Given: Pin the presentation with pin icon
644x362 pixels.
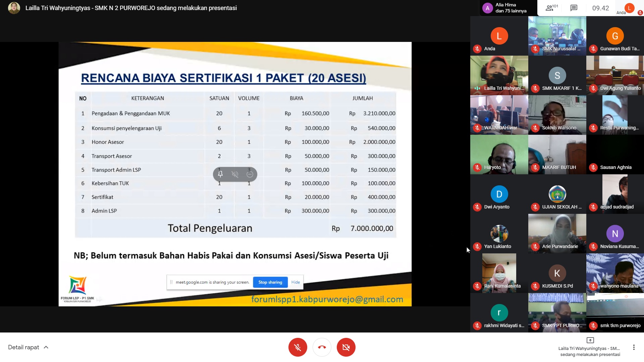Looking at the screenshot, I should pos(220,174).
